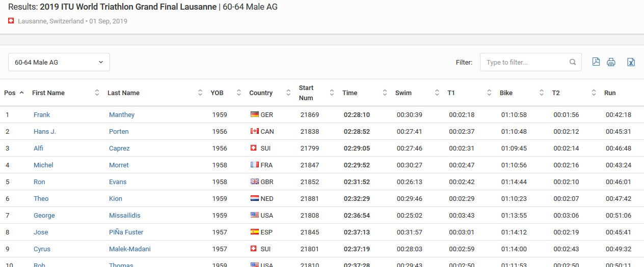Click start number 21845
Screen dimensions: 644x267
(310, 232)
